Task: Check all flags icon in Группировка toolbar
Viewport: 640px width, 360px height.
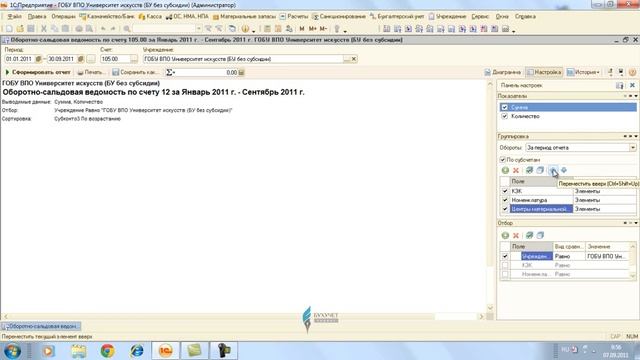Action: pyautogui.click(x=529, y=170)
